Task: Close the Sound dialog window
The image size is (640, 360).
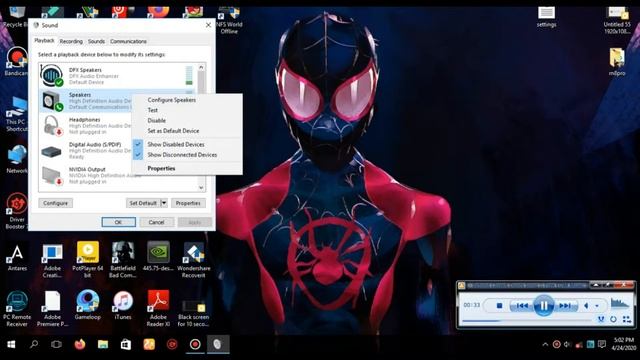Action: (208, 25)
